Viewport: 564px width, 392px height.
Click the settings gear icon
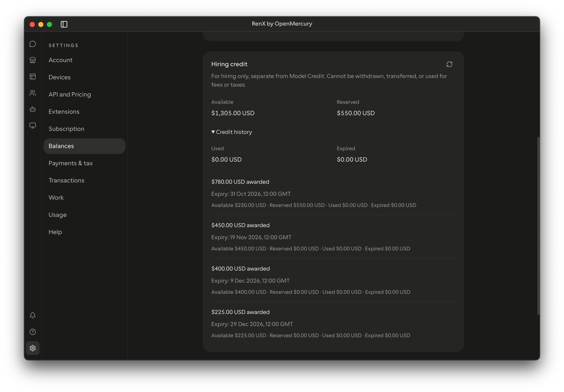[x=33, y=348]
